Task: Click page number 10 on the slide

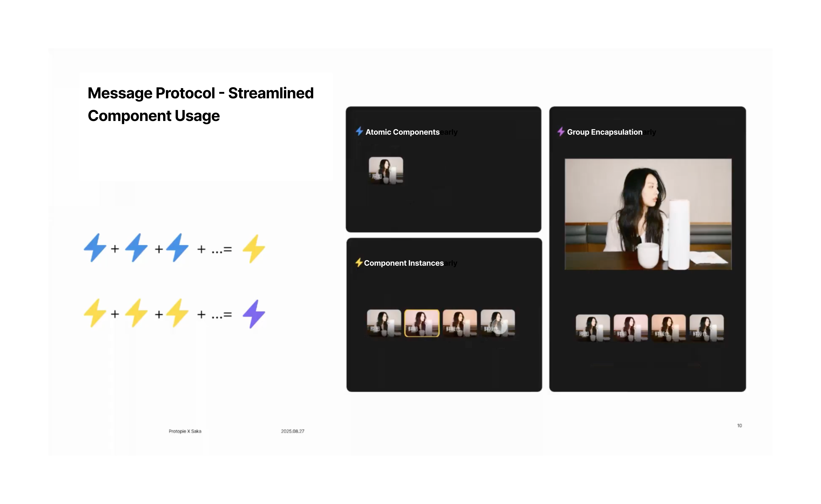Action: (739, 425)
